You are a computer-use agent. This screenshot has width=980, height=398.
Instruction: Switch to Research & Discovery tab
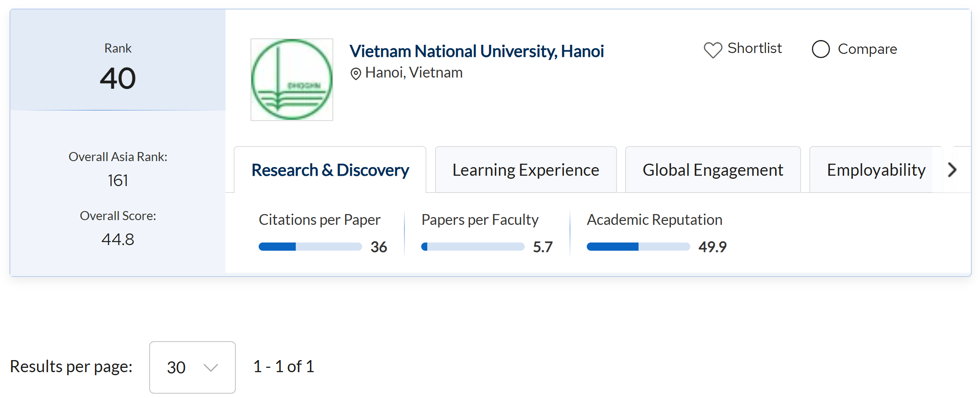[x=330, y=170]
